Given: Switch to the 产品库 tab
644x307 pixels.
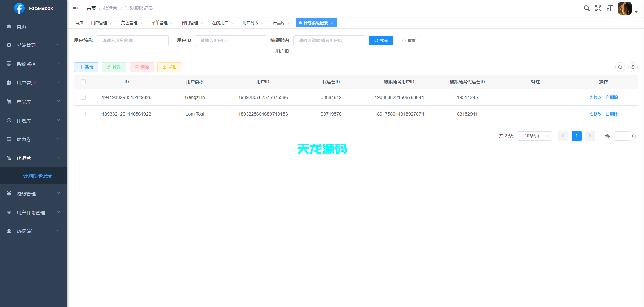Looking at the screenshot, I should [279, 23].
